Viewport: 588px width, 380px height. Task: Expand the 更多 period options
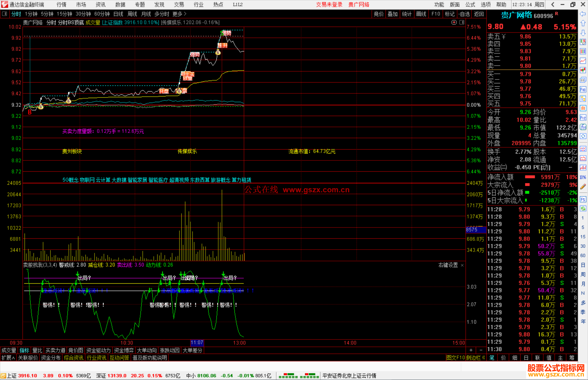[x=179, y=14]
